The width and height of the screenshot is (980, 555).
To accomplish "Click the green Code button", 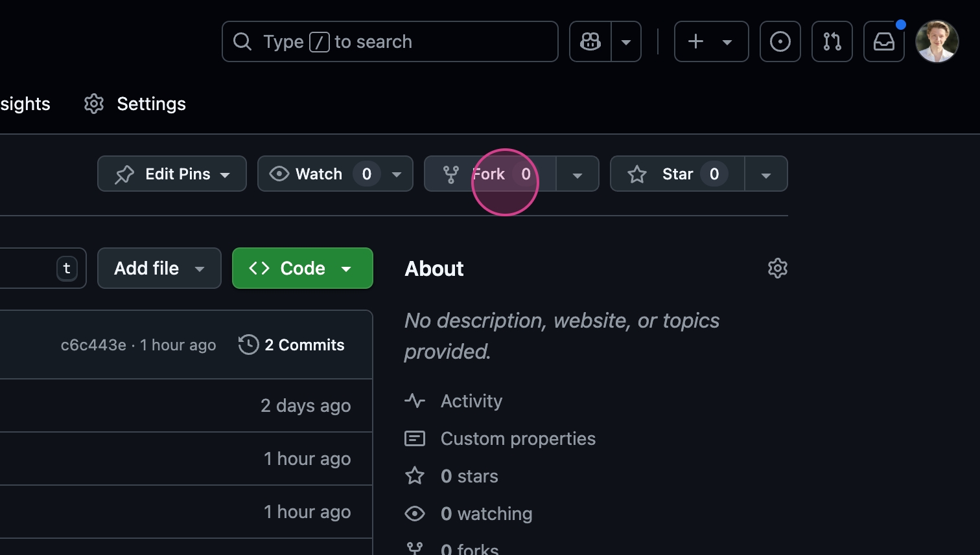I will click(x=302, y=268).
